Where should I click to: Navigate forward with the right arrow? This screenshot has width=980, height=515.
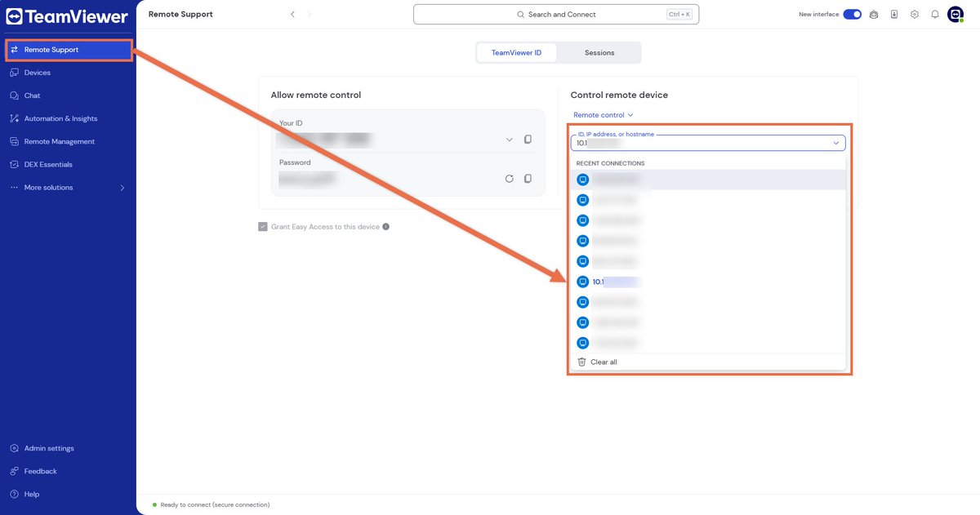pyautogui.click(x=310, y=14)
